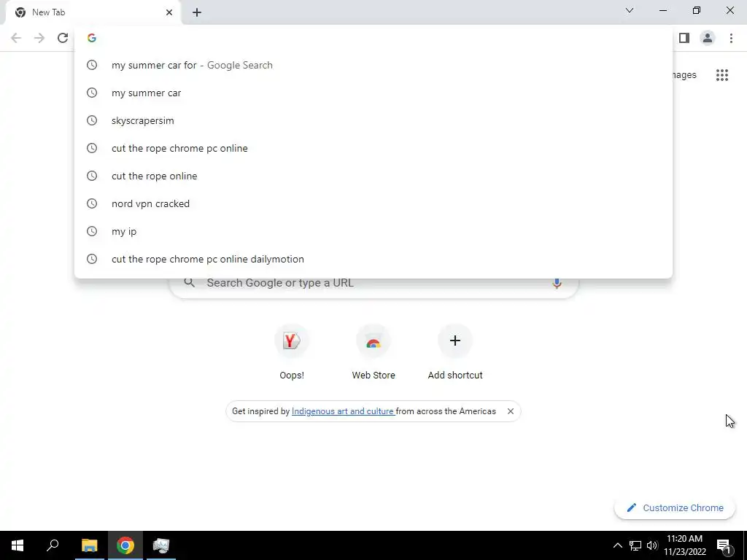
Task: Open Chrome three-dot menu
Action: point(731,38)
